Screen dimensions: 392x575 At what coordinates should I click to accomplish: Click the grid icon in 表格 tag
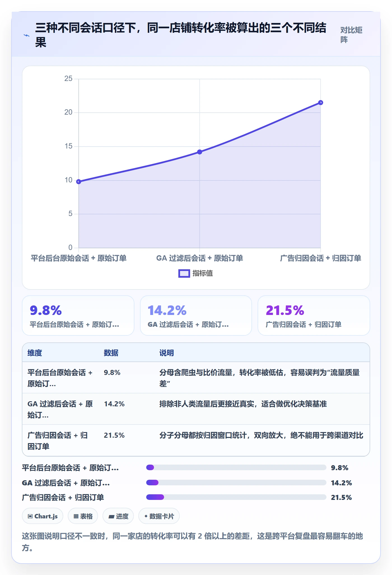tap(76, 516)
